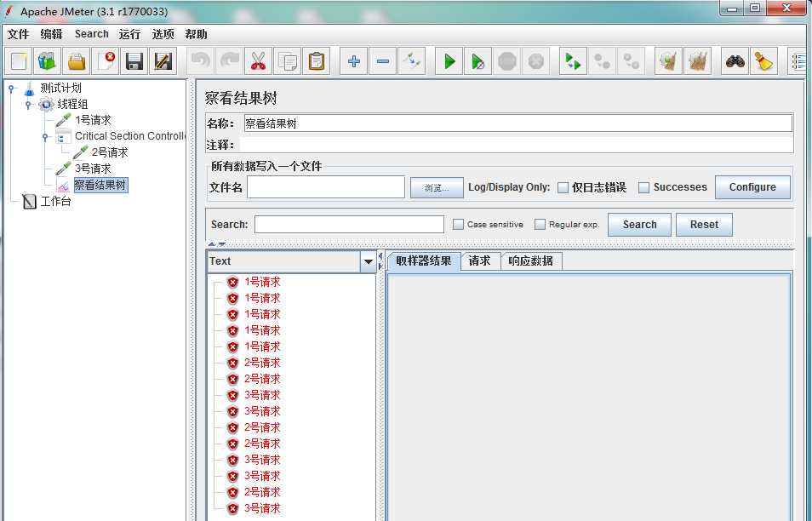Screen dimensions: 812x521
Task: Paste from the clipboard toolbar icon
Action: 317,61
